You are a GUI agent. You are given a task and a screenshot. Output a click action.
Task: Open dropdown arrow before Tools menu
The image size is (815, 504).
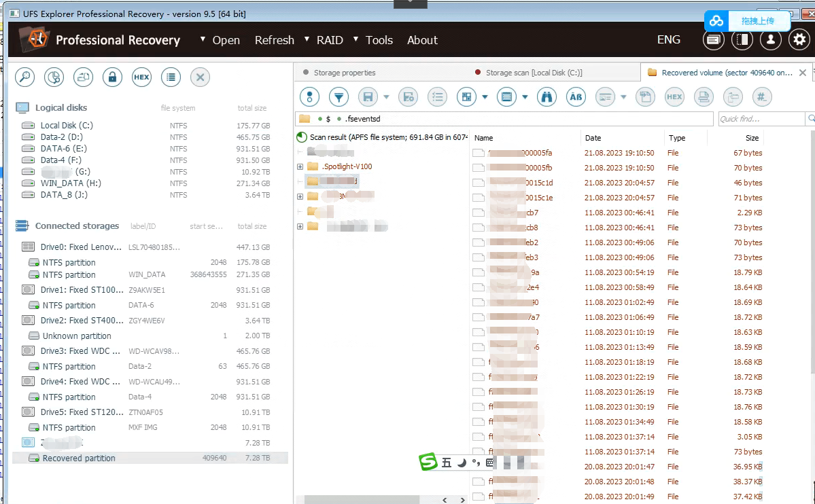356,39
